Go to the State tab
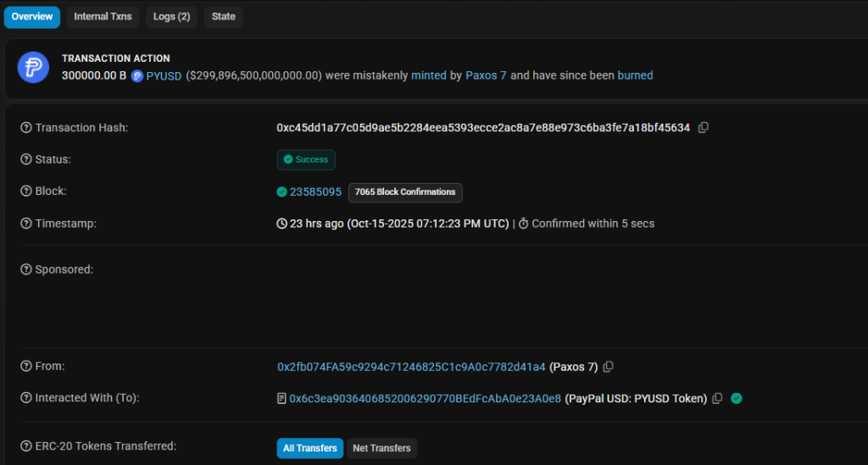Image resolution: width=868 pixels, height=465 pixels. (x=223, y=17)
